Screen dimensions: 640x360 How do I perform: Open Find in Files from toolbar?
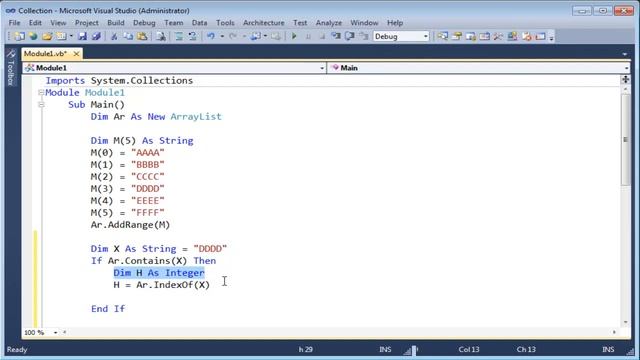coord(161,36)
